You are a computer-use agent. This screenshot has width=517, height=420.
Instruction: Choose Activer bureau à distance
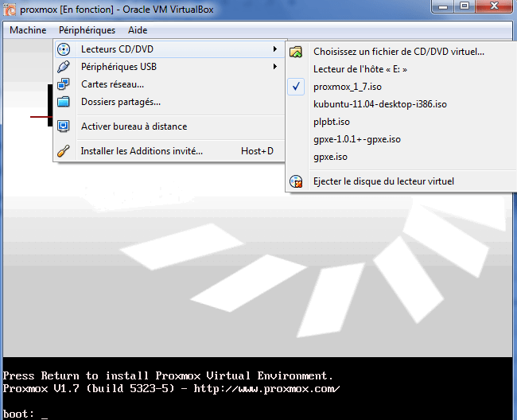(x=169, y=126)
